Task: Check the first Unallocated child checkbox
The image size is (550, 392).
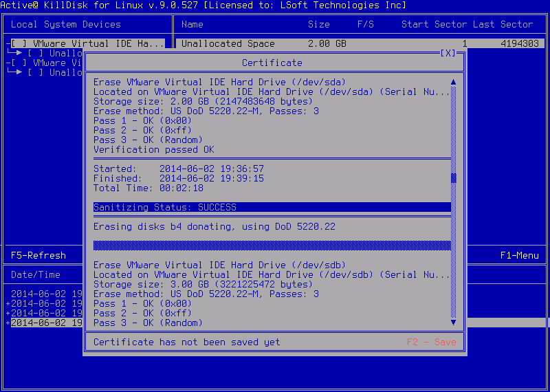Action: pos(36,54)
